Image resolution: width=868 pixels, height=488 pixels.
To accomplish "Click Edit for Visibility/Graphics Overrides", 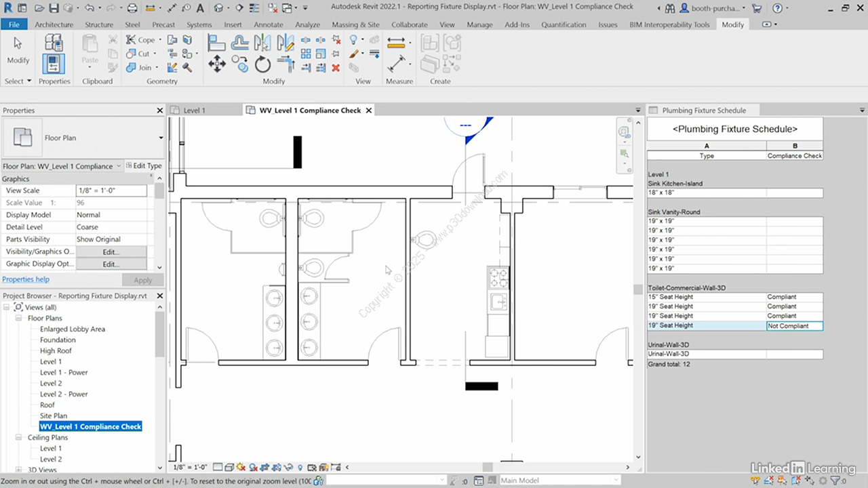I will 111,251.
